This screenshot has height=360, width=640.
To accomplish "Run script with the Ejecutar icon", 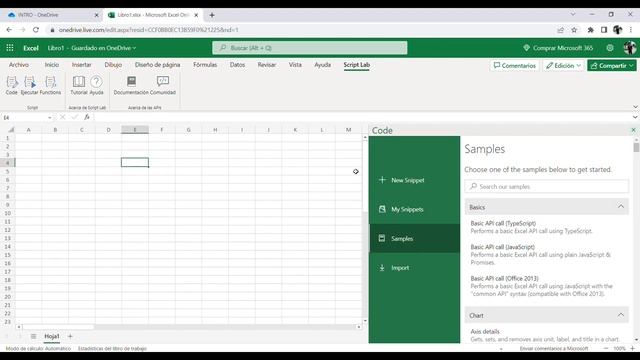I will pos(29,85).
